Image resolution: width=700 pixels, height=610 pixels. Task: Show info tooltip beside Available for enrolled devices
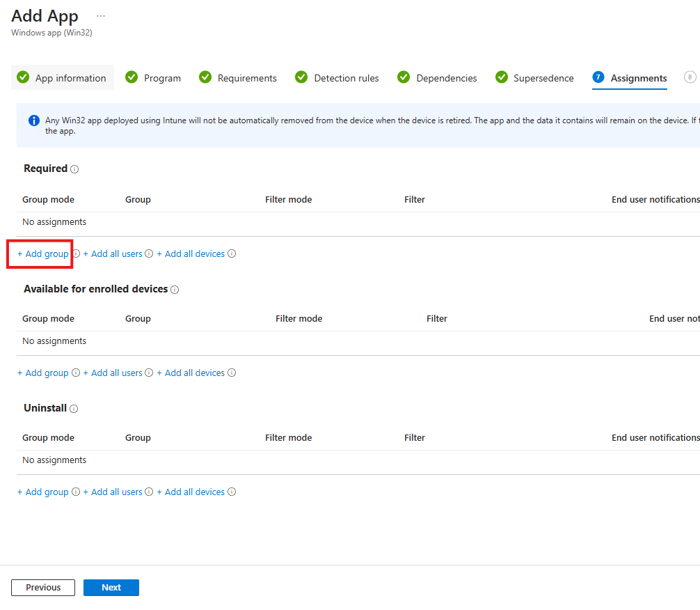[x=175, y=290]
